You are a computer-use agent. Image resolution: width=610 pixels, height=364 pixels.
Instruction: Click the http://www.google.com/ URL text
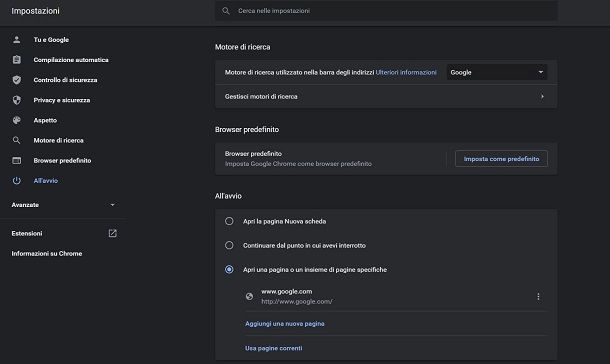pyautogui.click(x=297, y=301)
